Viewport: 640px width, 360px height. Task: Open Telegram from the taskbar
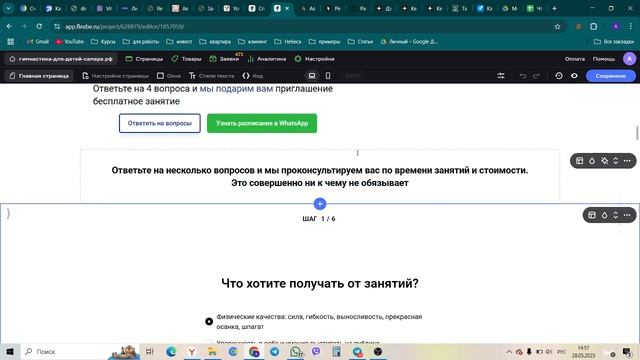(x=275, y=351)
